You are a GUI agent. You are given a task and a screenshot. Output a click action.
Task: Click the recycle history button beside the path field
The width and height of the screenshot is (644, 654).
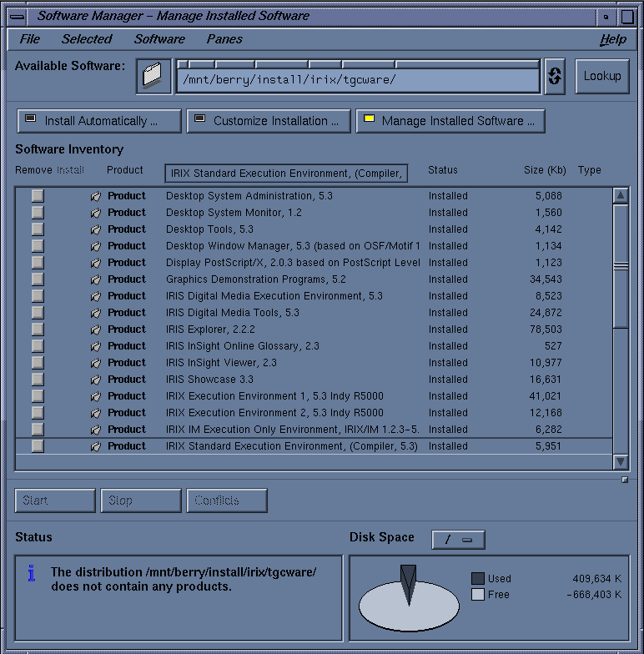555,77
